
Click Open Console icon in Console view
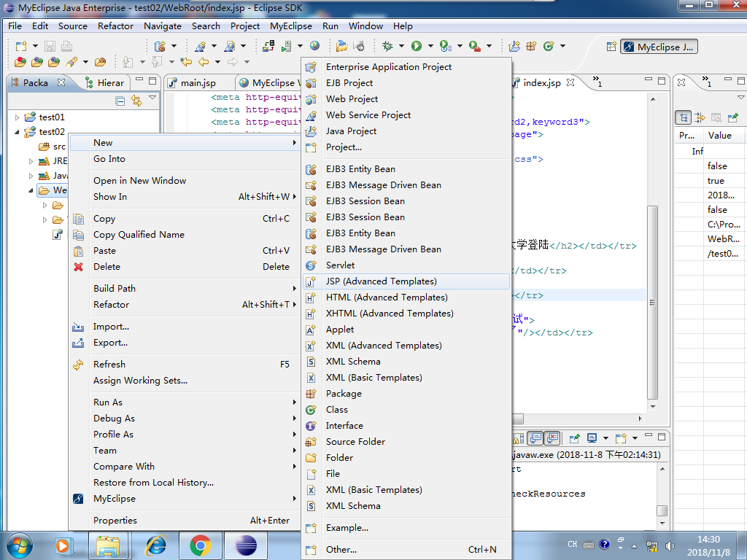coord(620,437)
